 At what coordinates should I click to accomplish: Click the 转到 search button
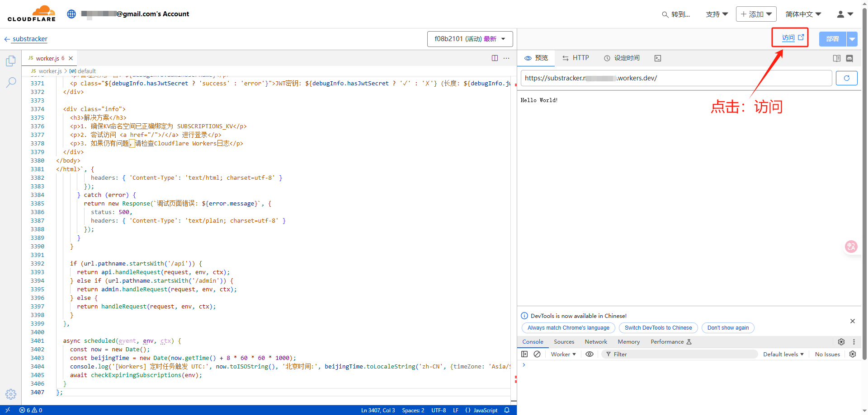click(x=676, y=14)
